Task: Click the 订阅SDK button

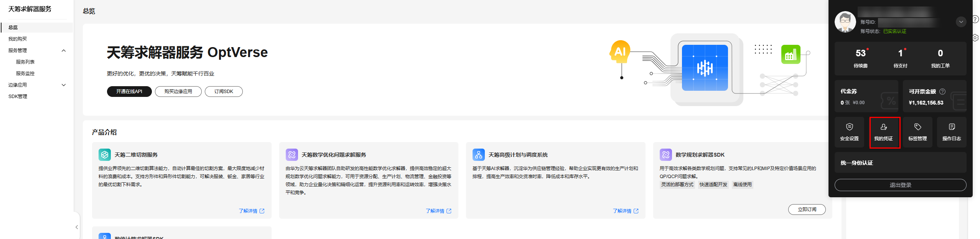Action: click(224, 92)
